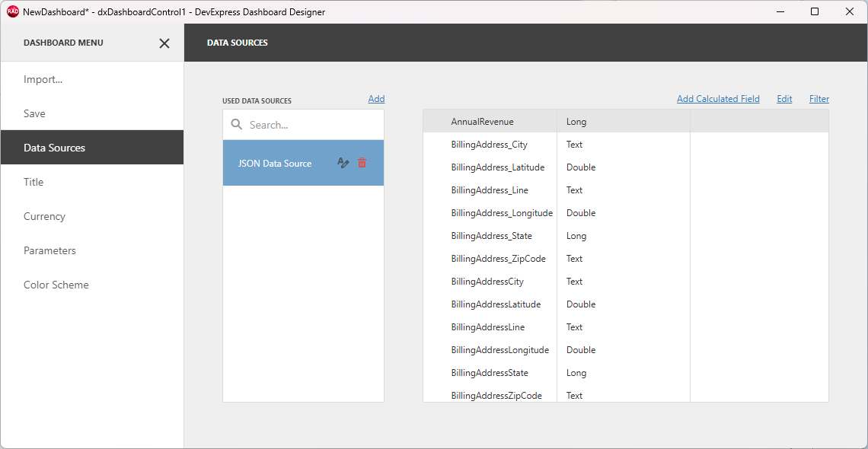Viewport: 868px width, 449px height.
Task: Click the Filter link
Action: tap(819, 99)
